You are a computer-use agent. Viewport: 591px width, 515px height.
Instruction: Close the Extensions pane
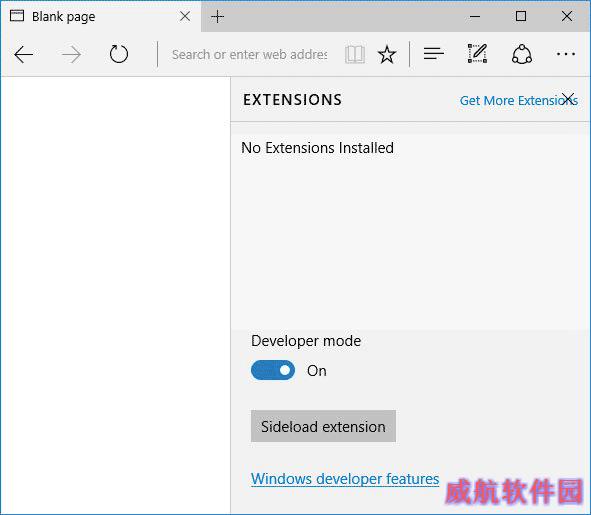click(x=568, y=99)
